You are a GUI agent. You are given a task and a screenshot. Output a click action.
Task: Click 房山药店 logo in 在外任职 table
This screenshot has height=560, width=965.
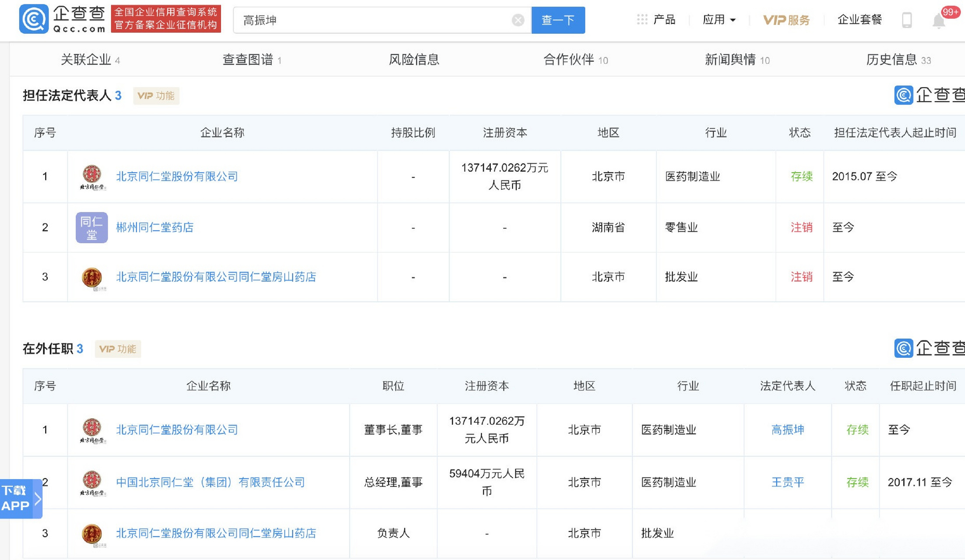click(92, 535)
